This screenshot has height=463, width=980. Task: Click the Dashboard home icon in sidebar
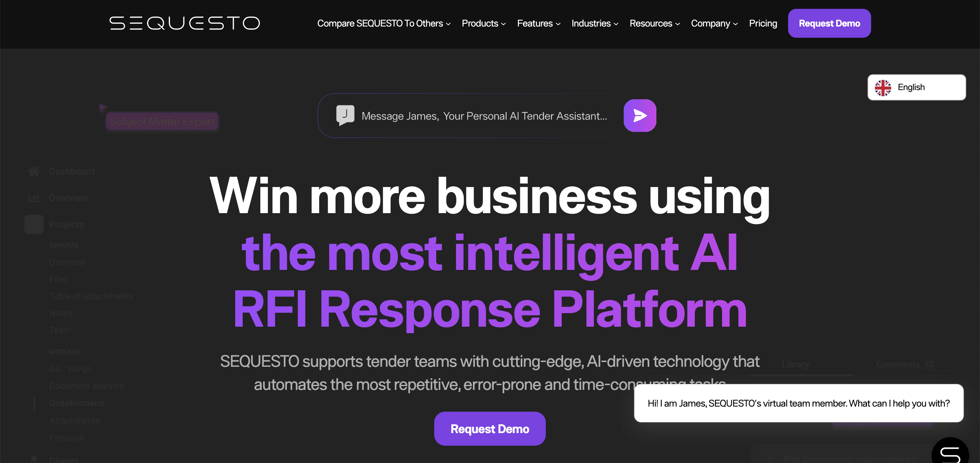click(x=34, y=171)
